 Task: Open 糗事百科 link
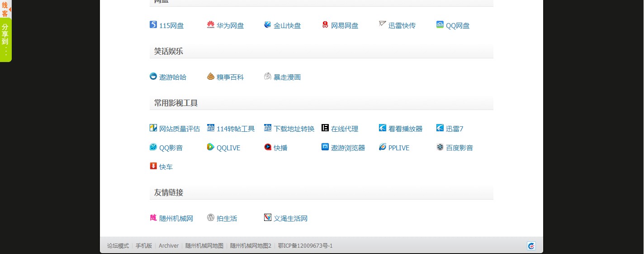[230, 77]
